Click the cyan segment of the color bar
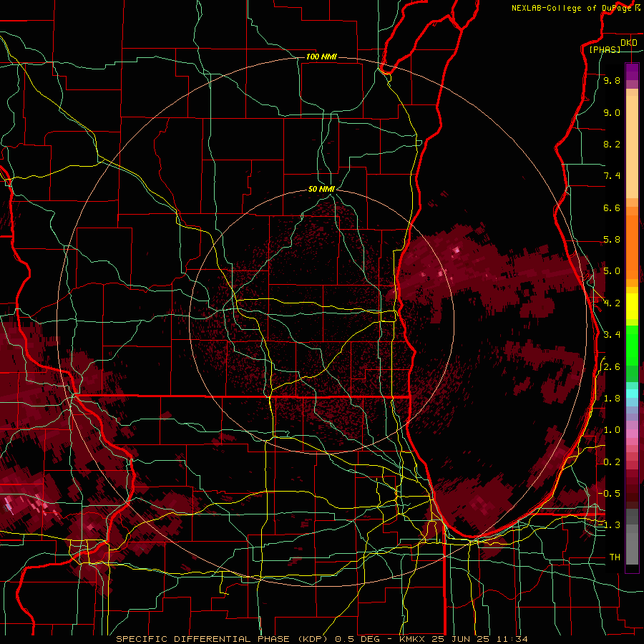This screenshot has width=644, height=644. click(x=632, y=394)
